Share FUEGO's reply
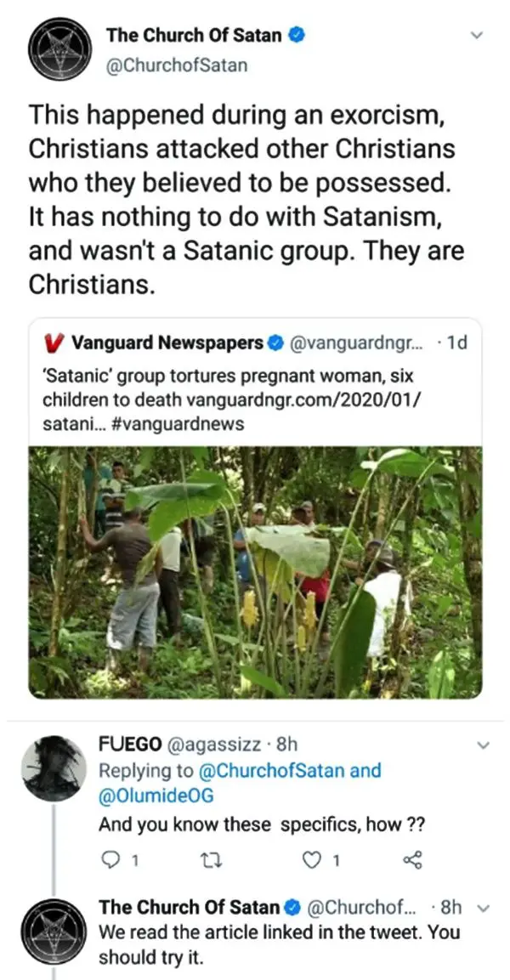The width and height of the screenshot is (510, 980). pyautogui.click(x=412, y=862)
